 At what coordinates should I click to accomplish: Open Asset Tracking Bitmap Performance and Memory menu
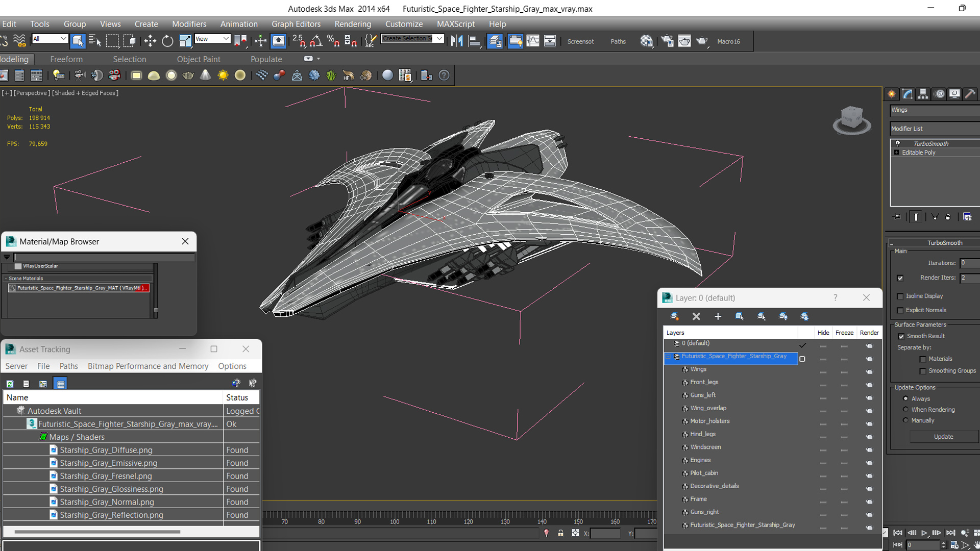(148, 366)
